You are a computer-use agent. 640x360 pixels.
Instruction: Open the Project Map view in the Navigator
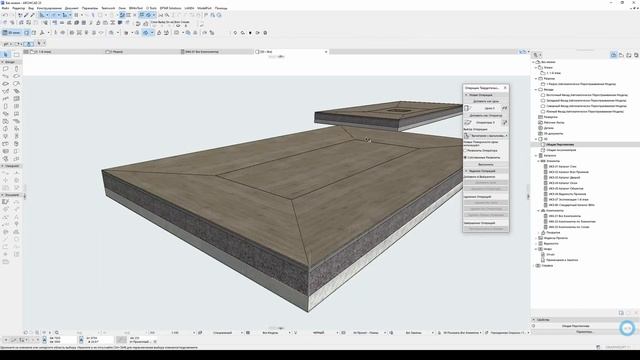(613, 55)
